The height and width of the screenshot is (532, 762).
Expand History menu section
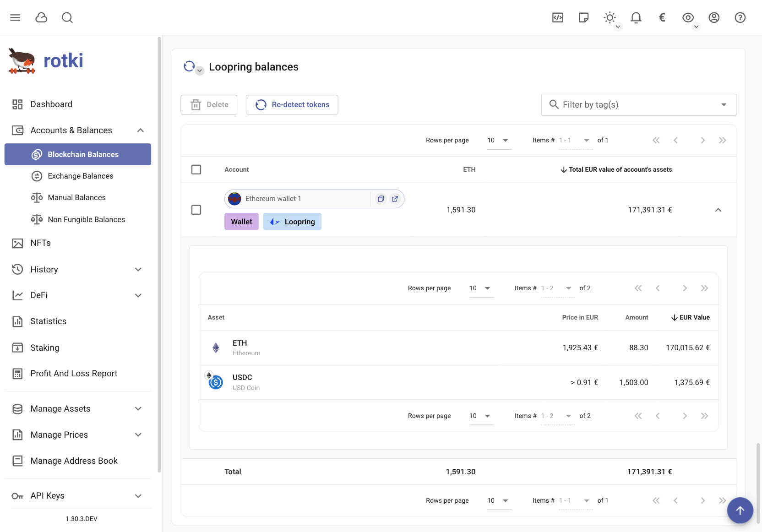pos(138,270)
